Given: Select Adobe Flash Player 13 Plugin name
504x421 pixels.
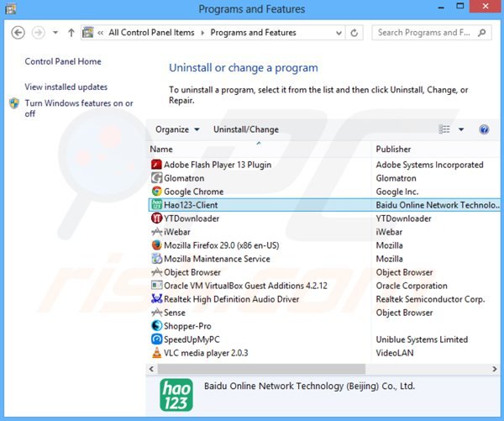Looking at the screenshot, I should (x=218, y=165).
